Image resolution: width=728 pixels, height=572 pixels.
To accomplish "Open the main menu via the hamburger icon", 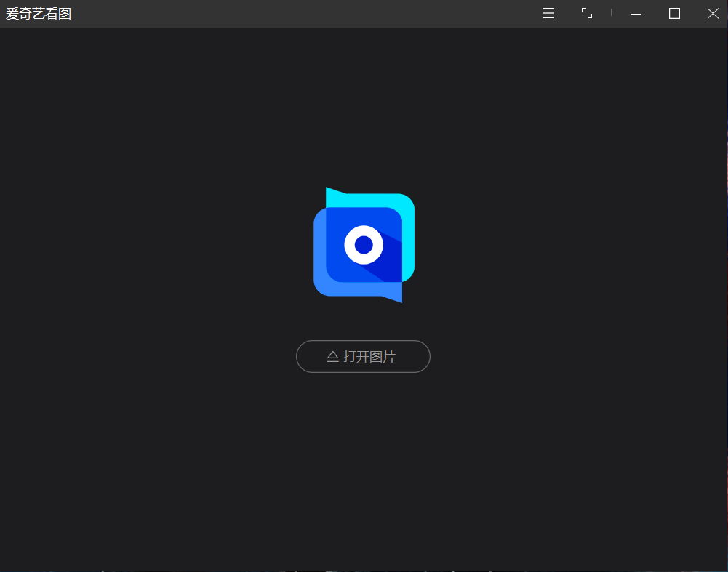I will (x=548, y=13).
